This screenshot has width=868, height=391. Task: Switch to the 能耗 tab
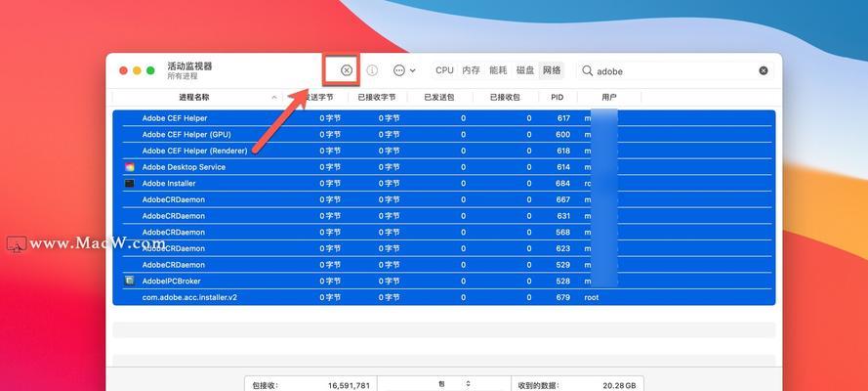(x=498, y=70)
